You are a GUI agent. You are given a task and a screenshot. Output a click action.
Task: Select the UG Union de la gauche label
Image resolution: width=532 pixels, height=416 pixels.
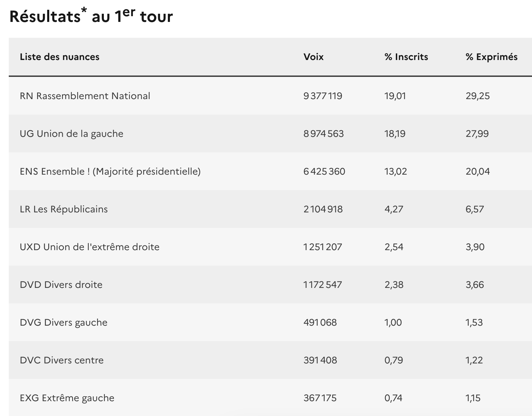pos(71,133)
